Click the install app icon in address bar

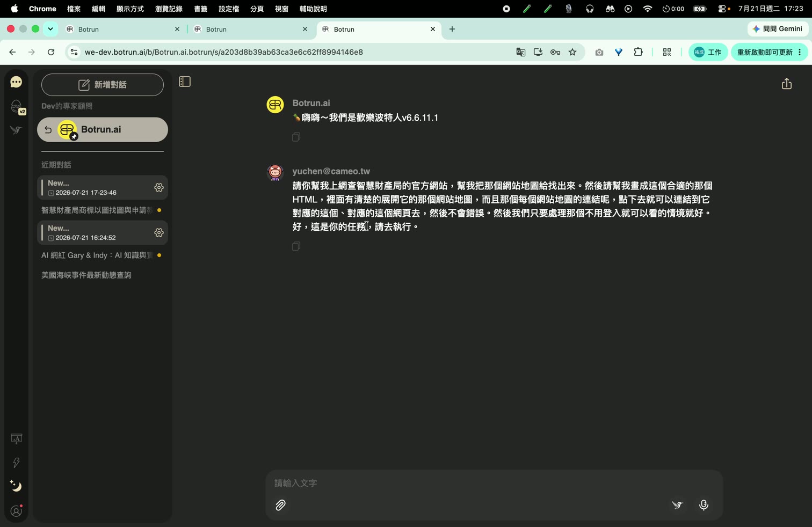coord(538,52)
